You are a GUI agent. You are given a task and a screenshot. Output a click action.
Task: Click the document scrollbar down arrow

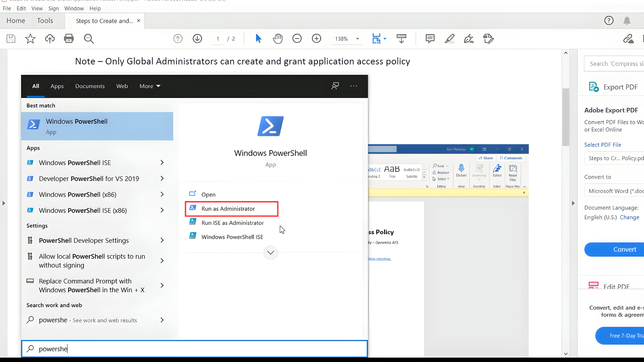pos(566,354)
